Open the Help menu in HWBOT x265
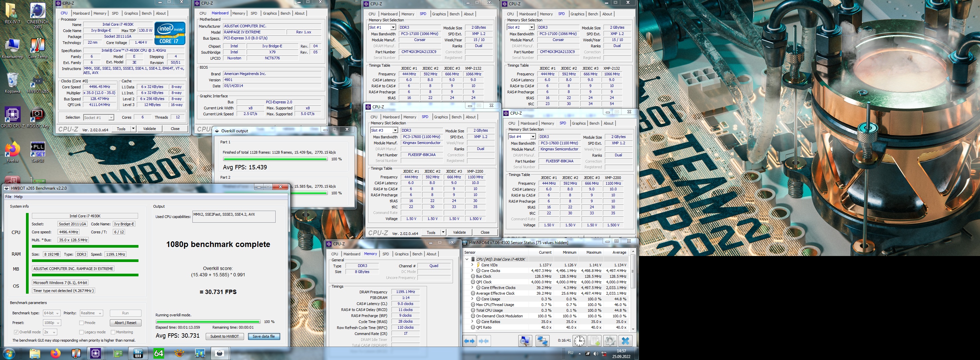The height and width of the screenshot is (360, 980). [18, 197]
